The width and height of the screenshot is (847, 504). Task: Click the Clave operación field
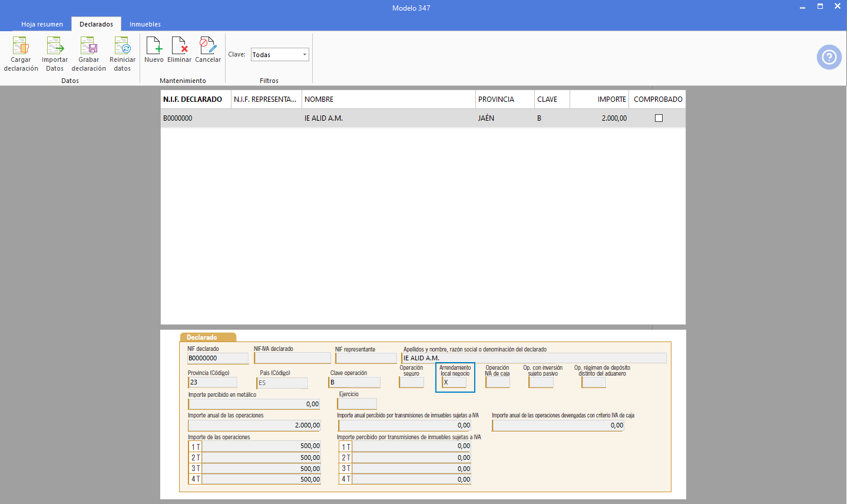pyautogui.click(x=354, y=382)
